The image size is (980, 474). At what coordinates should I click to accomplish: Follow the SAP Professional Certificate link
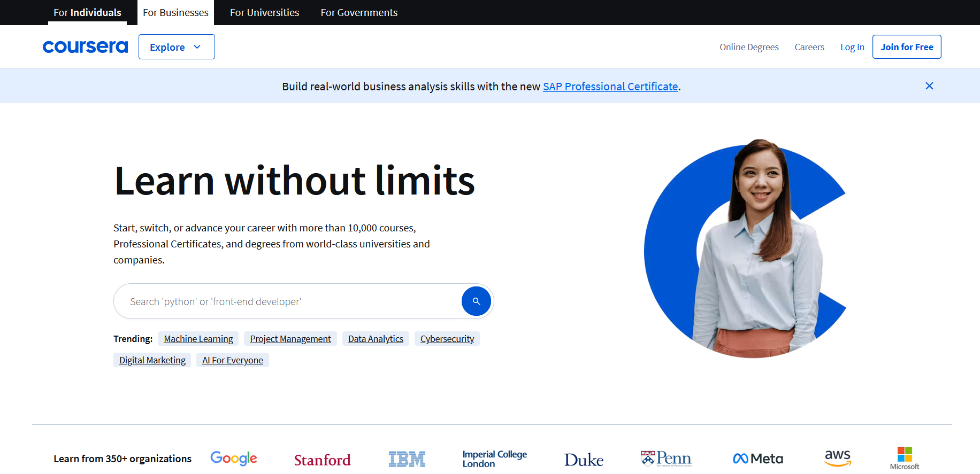(x=610, y=87)
